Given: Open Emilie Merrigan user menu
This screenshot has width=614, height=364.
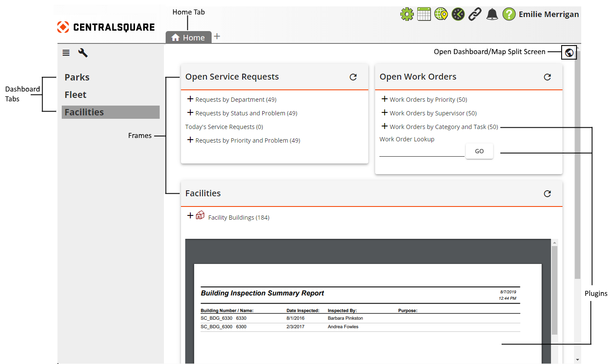Looking at the screenshot, I should [x=549, y=14].
